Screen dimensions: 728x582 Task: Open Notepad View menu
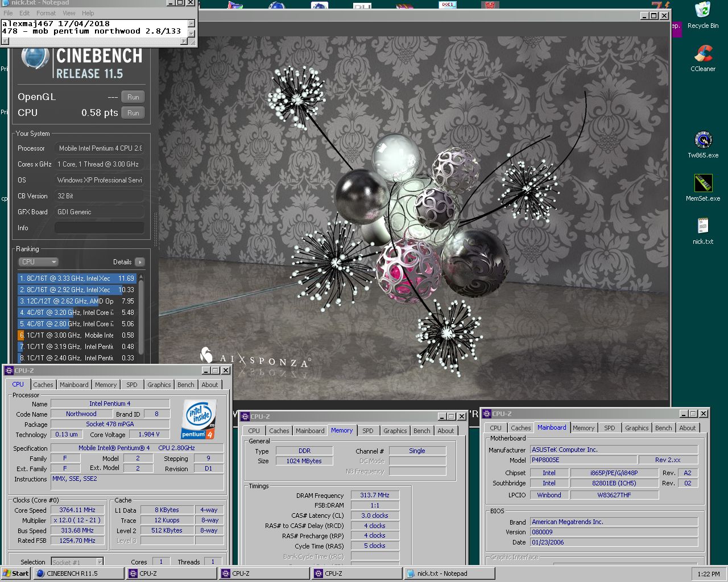pos(69,13)
